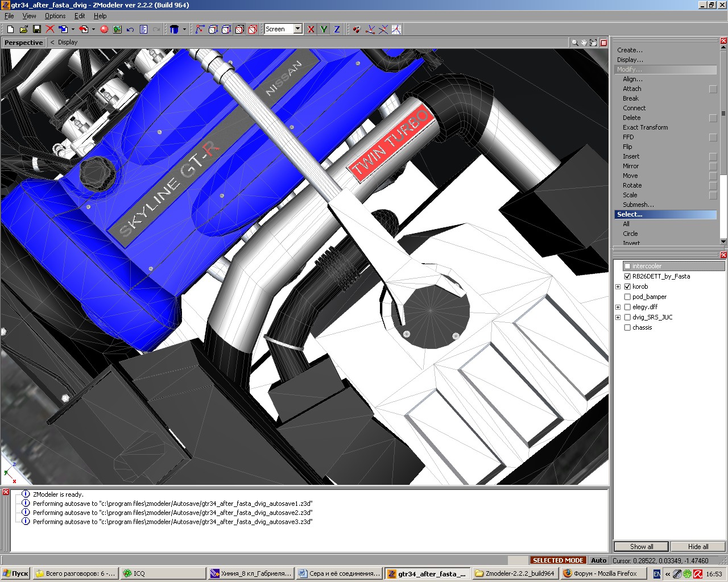Expand the korob tree node
The height and width of the screenshot is (582, 728).
pyautogui.click(x=618, y=286)
